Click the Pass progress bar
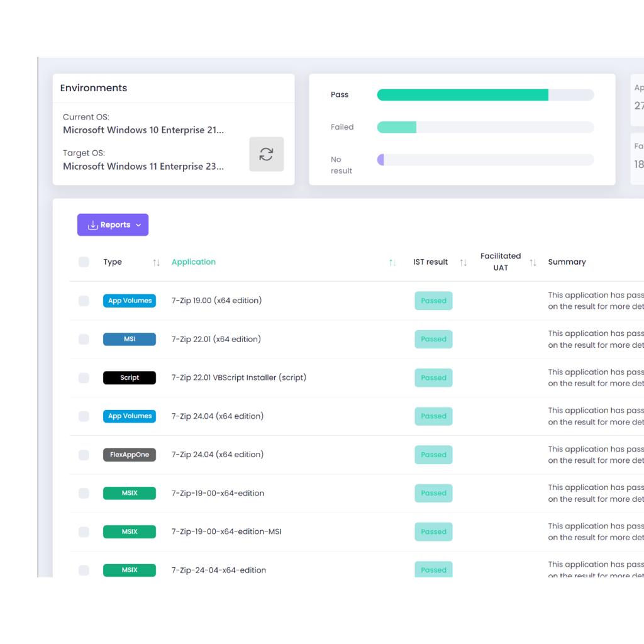 point(486,95)
